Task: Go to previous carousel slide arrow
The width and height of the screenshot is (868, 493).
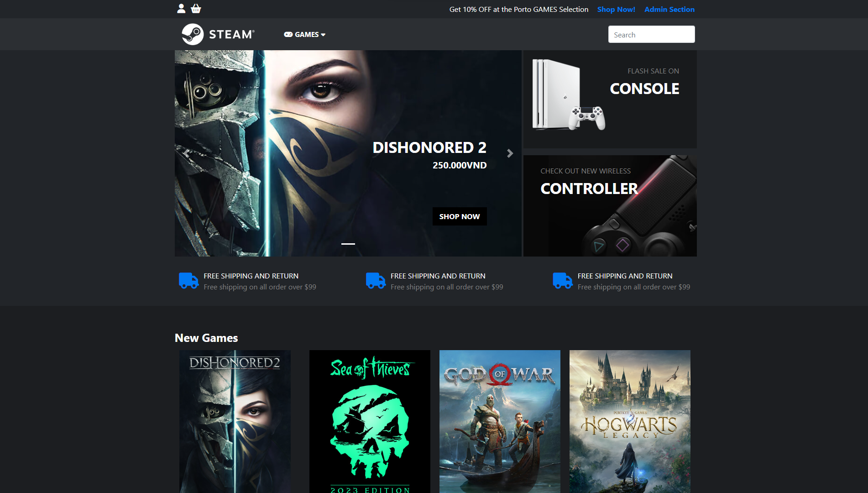Action: (187, 153)
